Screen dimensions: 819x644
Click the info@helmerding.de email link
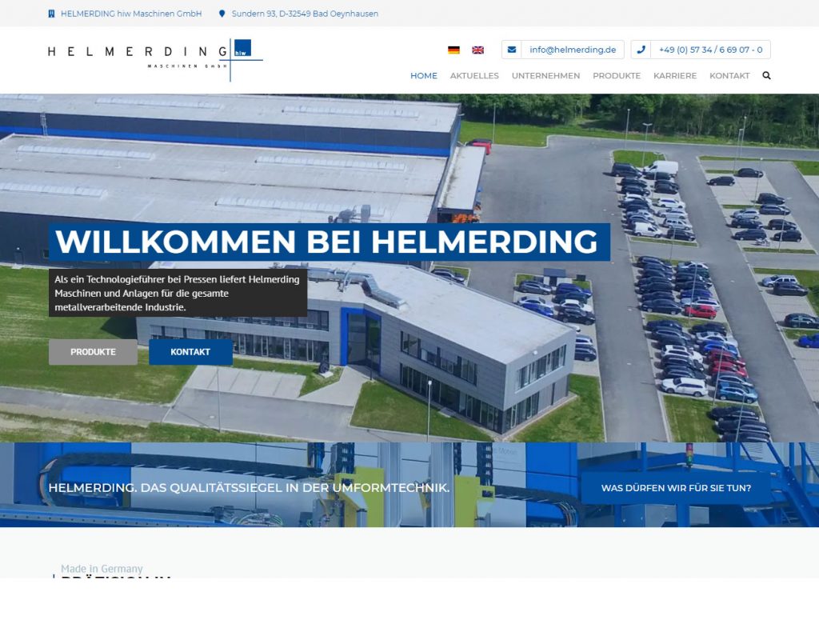[573, 50]
